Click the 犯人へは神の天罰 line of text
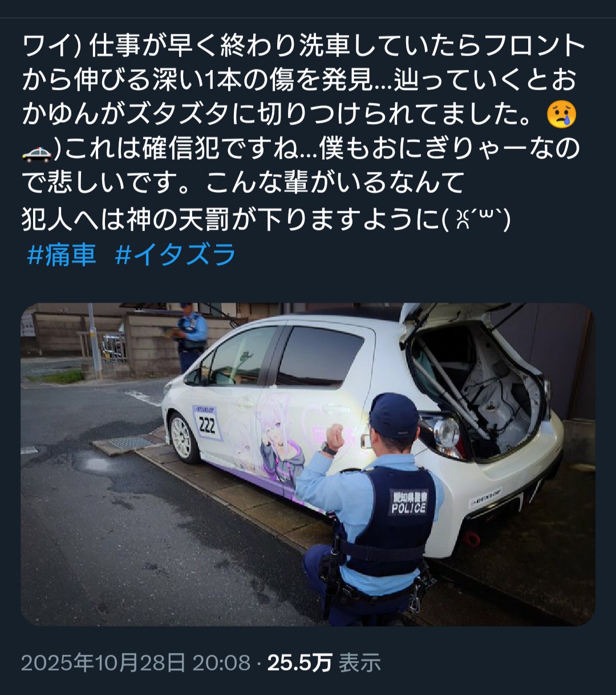 click(x=266, y=220)
